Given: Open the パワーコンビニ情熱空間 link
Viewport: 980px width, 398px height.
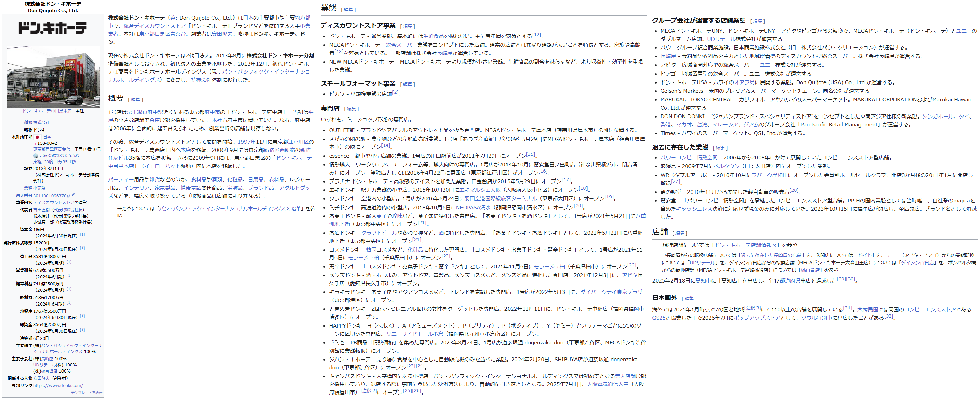Looking at the screenshot, I should (688, 158).
